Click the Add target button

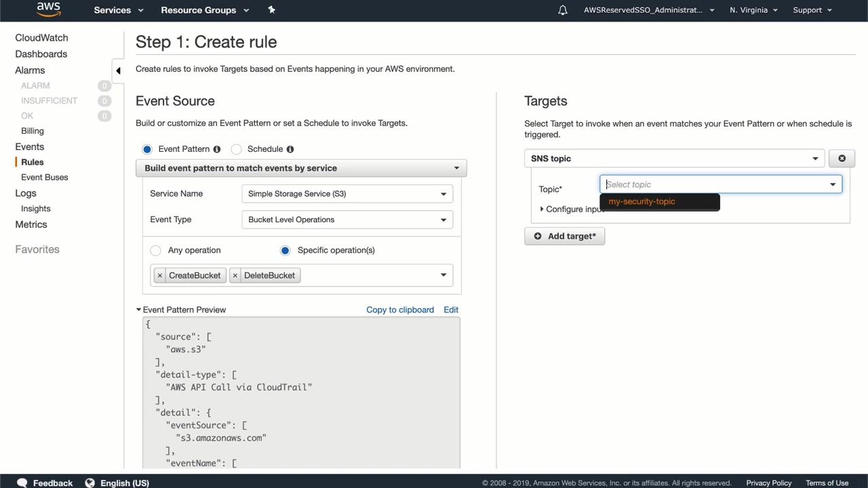point(564,236)
